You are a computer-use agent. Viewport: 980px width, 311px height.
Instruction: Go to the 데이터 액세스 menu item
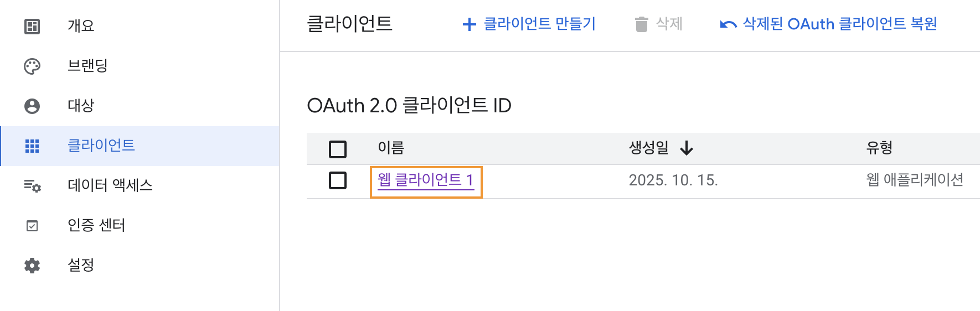[110, 185]
